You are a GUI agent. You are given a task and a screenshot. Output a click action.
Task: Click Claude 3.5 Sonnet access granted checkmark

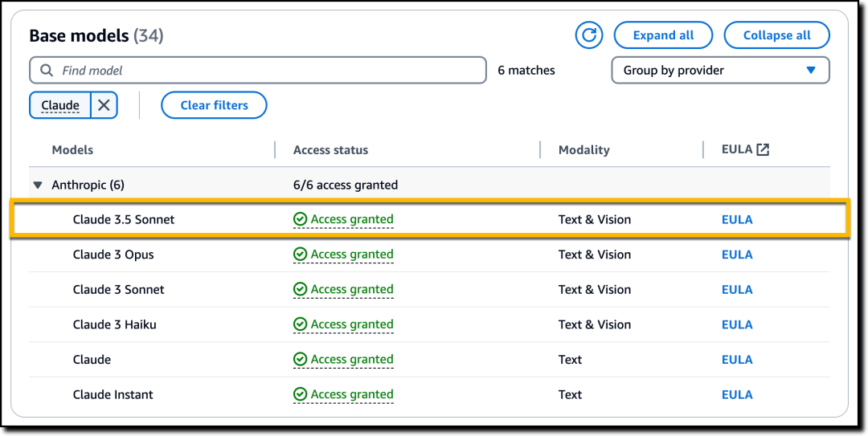pyautogui.click(x=300, y=220)
